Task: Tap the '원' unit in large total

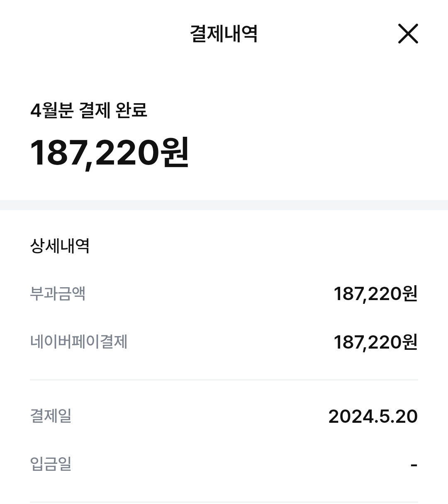Action: [x=175, y=153]
